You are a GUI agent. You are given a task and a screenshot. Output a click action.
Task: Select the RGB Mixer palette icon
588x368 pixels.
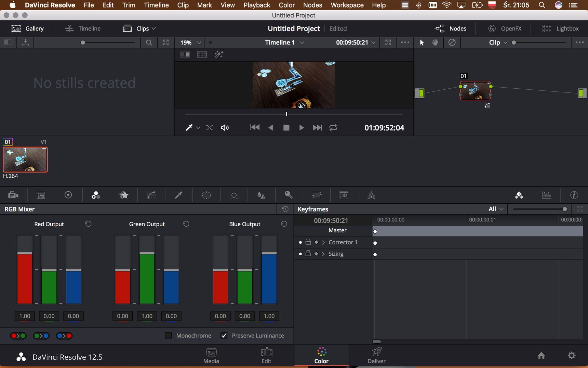click(96, 195)
